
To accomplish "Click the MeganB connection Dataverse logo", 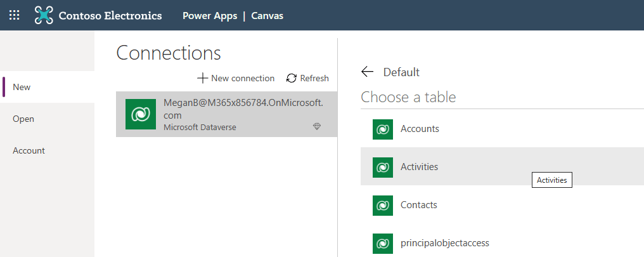I will pyautogui.click(x=141, y=114).
